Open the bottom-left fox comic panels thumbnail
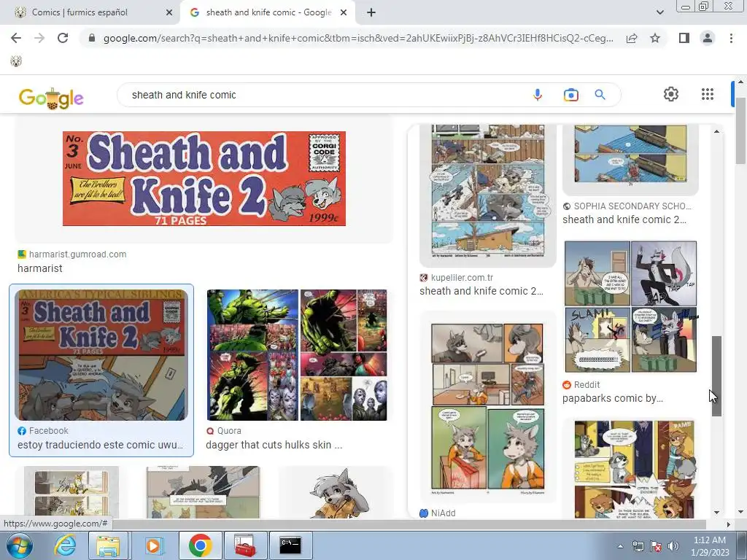Image resolution: width=747 pixels, height=560 pixels. click(71, 492)
